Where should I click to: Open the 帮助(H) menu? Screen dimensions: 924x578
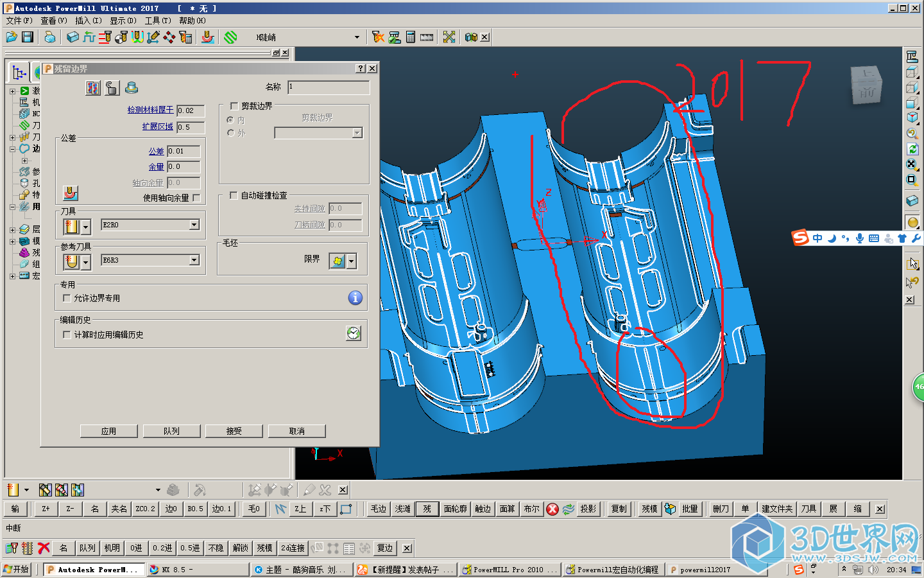[x=193, y=21]
